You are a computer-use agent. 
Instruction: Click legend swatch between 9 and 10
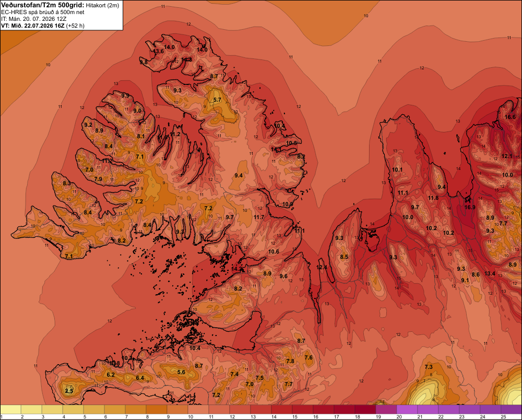tap(178, 410)
